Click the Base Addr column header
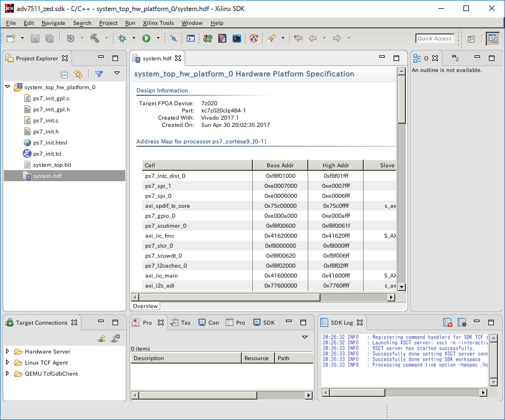This screenshot has height=420, width=505. coord(280,165)
